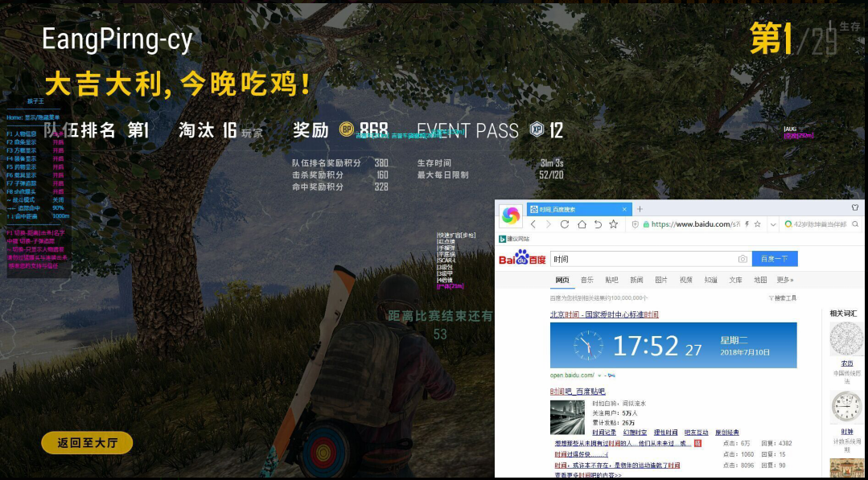
Task: Reload the Baidu page
Action: [565, 224]
